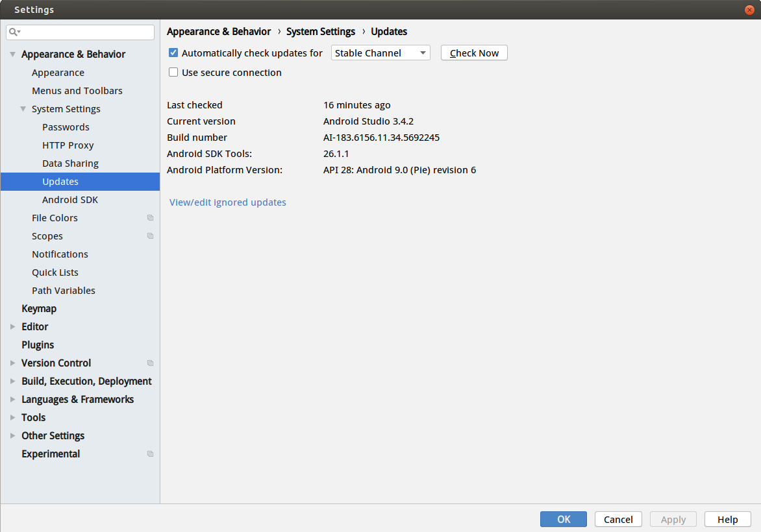The height and width of the screenshot is (532, 761).
Task: Collapse System Settings tree node
Action: pos(23,109)
